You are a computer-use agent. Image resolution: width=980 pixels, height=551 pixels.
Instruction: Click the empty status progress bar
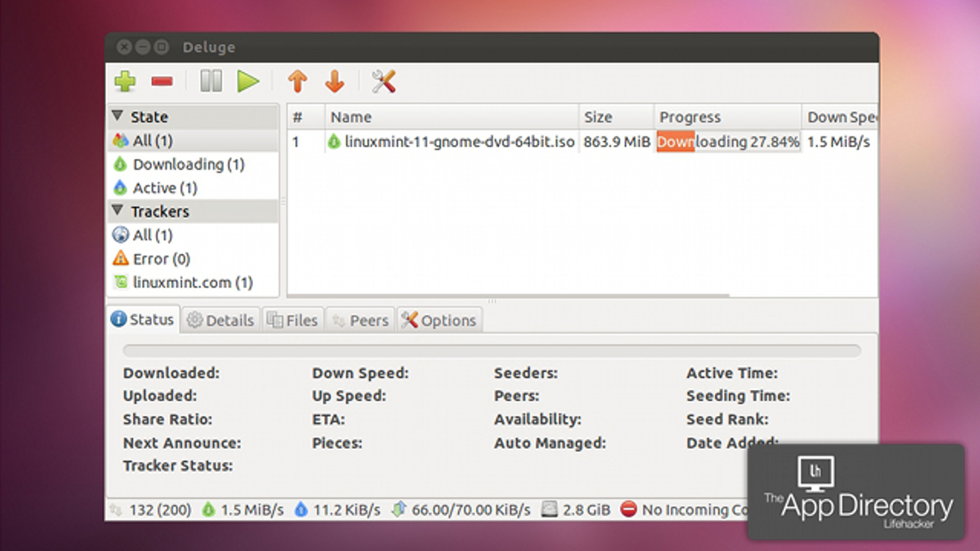pos(492,351)
